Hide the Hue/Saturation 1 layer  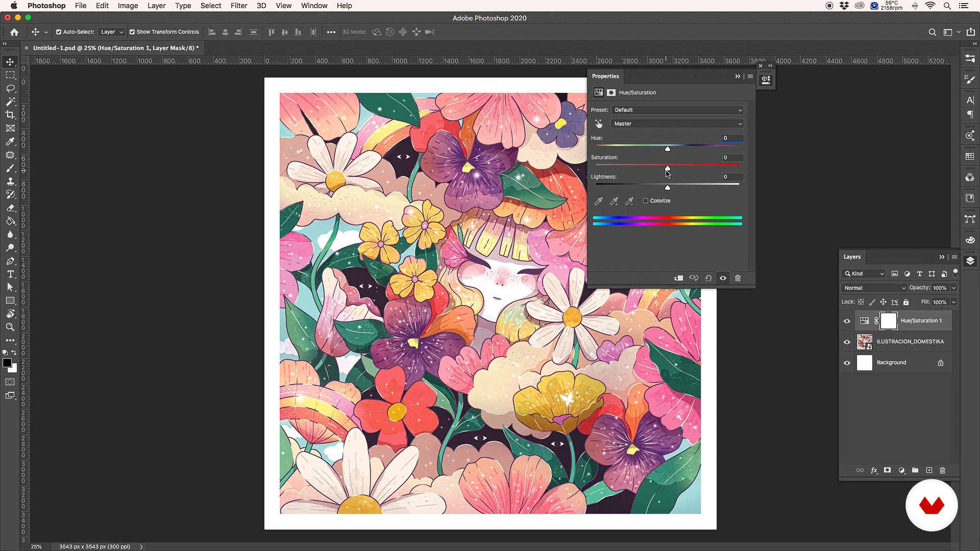[x=847, y=321]
